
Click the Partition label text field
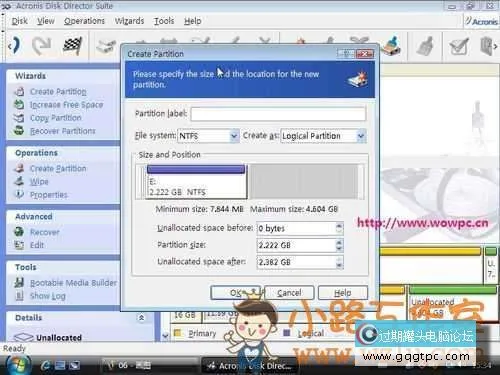click(278, 114)
